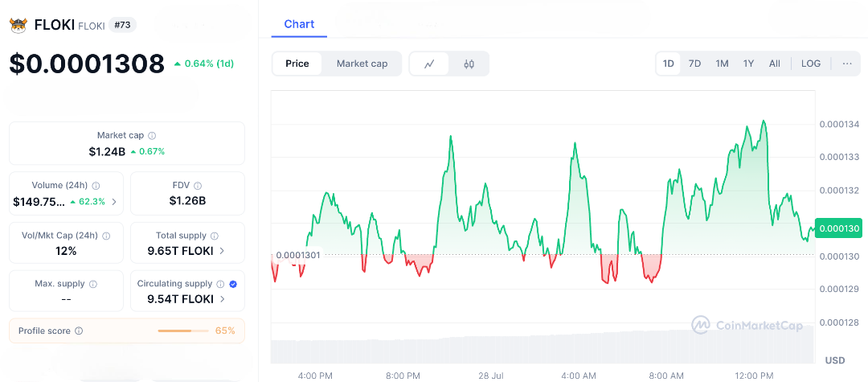Click the Max. supply info icon
This screenshot has height=382, width=868.
pyautogui.click(x=93, y=284)
